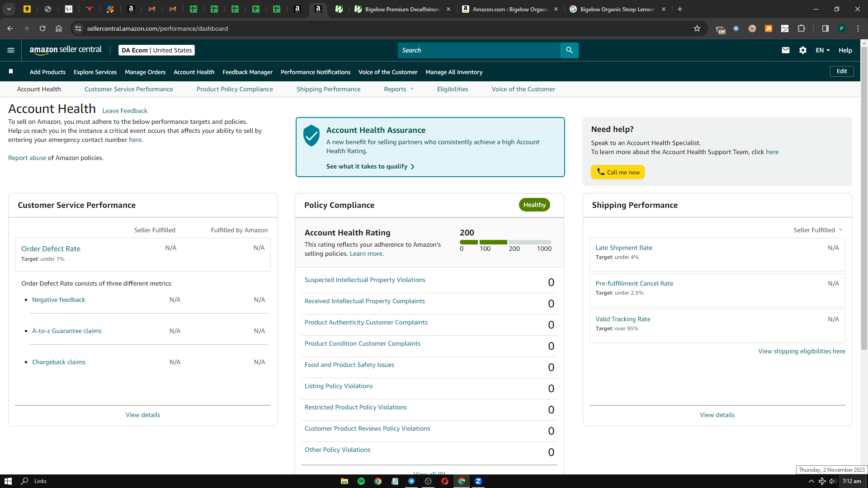
Task: Open the Chrome three-dot menu
Action: (858, 28)
